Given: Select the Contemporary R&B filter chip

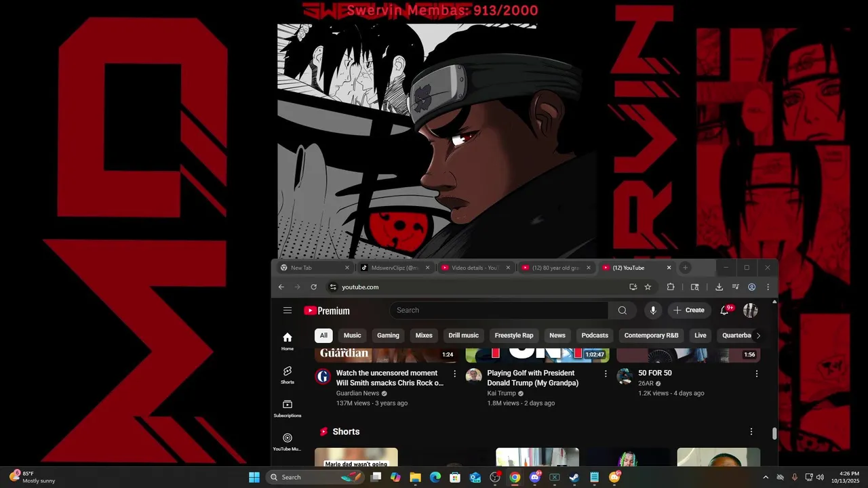Looking at the screenshot, I should click(651, 335).
